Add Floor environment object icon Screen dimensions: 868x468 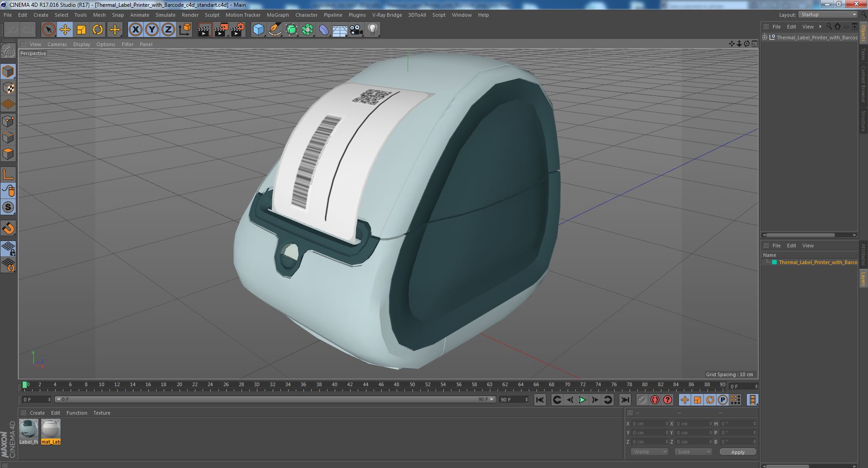[x=340, y=30]
